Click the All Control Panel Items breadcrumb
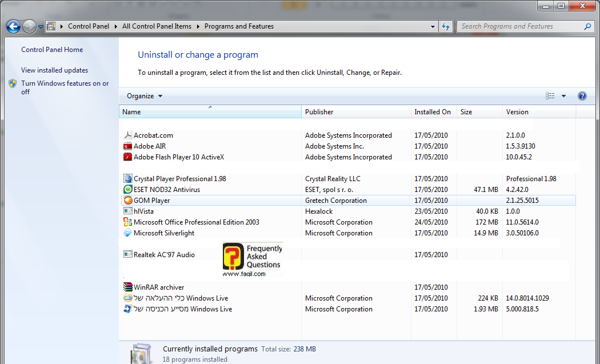The width and height of the screenshot is (600, 364). (157, 26)
